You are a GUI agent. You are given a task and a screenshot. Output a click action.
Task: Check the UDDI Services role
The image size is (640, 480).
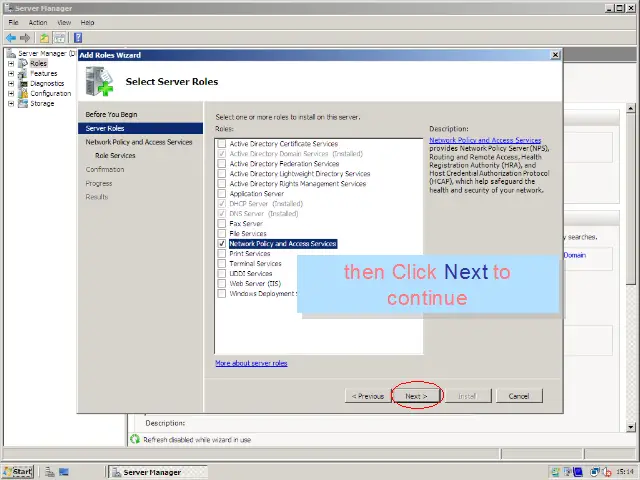[x=222, y=273]
